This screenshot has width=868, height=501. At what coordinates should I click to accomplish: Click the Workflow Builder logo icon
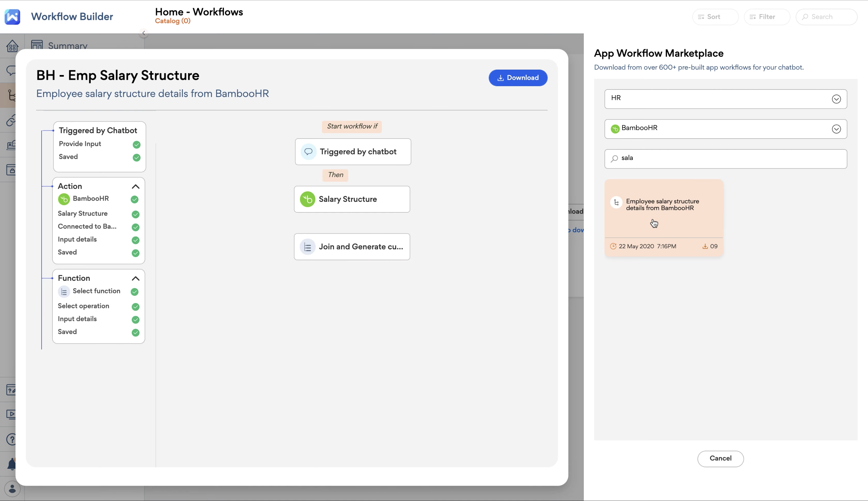click(12, 17)
